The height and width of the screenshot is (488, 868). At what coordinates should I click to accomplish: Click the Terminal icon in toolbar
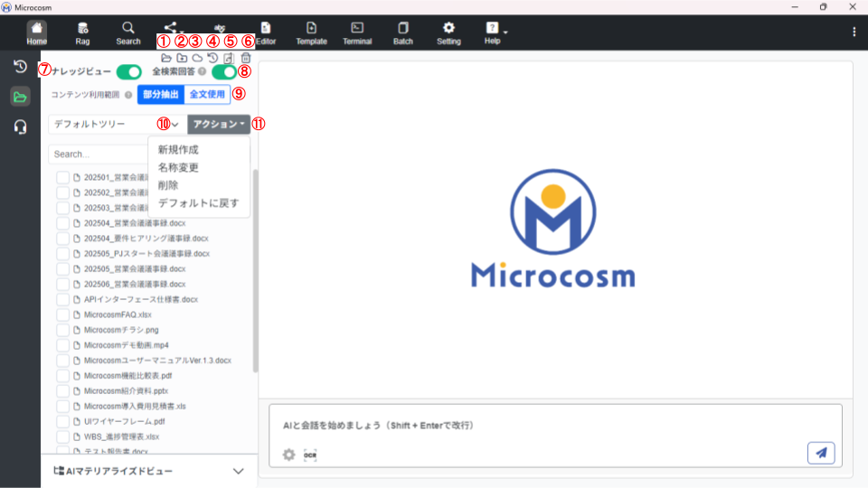(357, 33)
